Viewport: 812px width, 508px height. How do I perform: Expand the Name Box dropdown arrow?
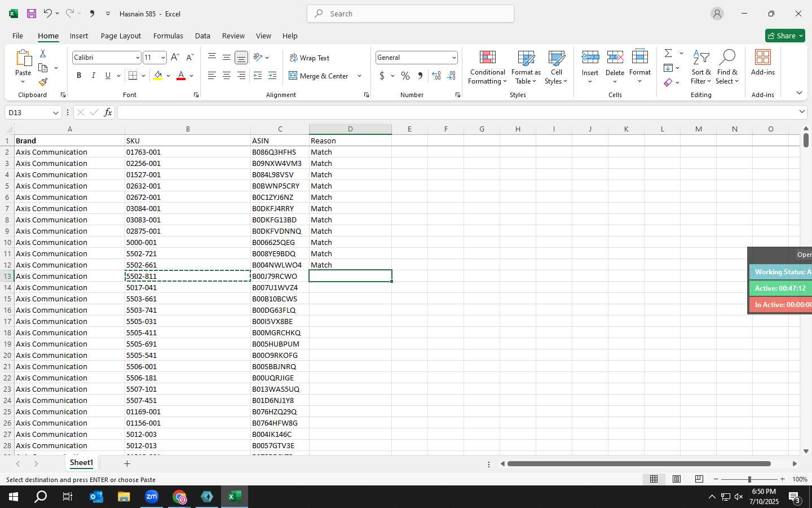(55, 113)
